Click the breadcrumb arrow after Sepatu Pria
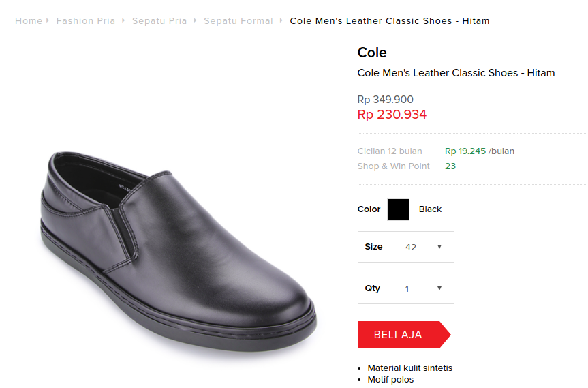Screen dimensions: 588x388 [195, 20]
